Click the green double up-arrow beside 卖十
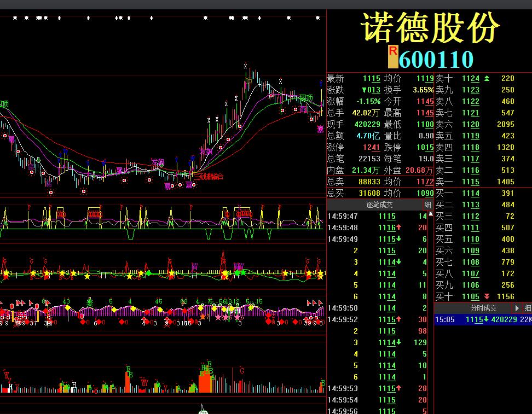This screenshot has height=414, width=532. tap(487, 79)
